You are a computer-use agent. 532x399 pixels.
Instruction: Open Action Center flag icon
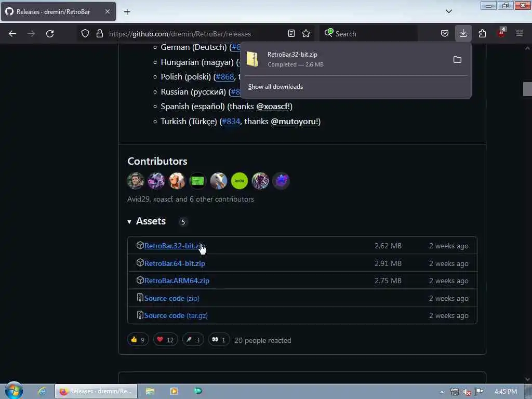(x=480, y=392)
